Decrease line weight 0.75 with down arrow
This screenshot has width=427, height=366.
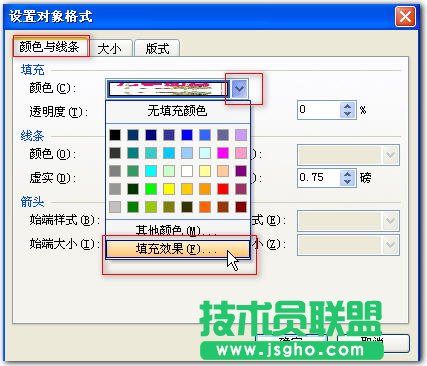click(x=348, y=182)
